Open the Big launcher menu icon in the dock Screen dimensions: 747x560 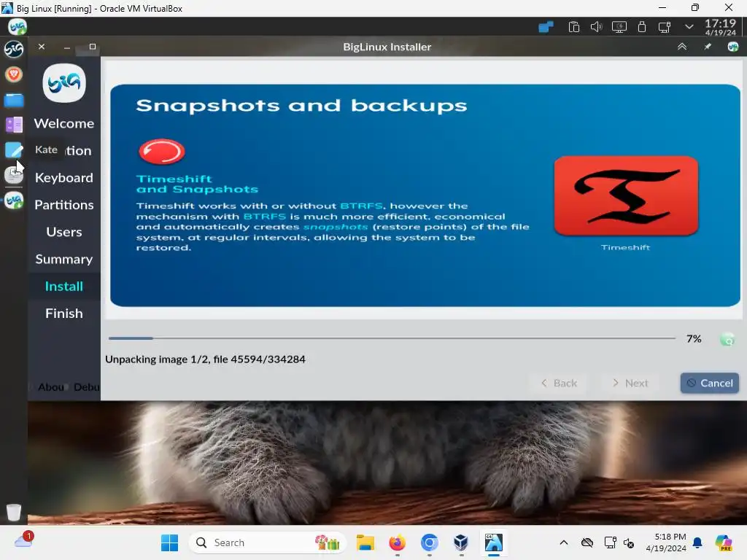point(14,49)
